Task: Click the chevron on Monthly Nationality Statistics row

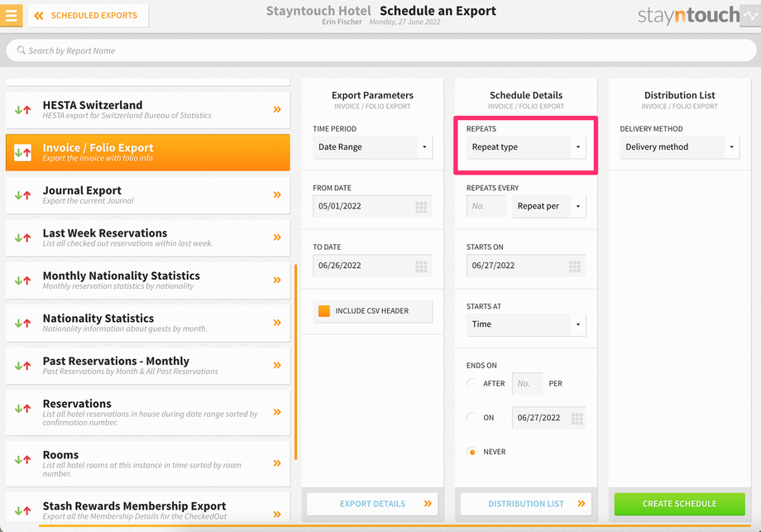Action: 277,280
